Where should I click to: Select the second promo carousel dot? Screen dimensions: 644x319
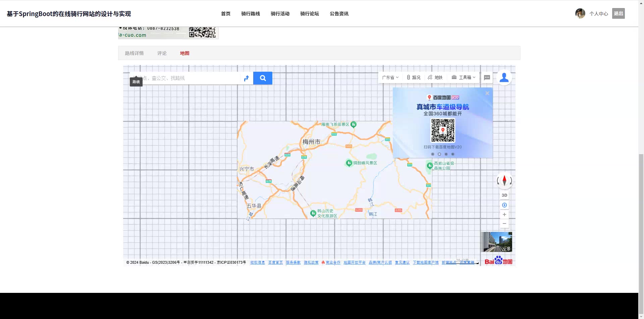pos(439,154)
